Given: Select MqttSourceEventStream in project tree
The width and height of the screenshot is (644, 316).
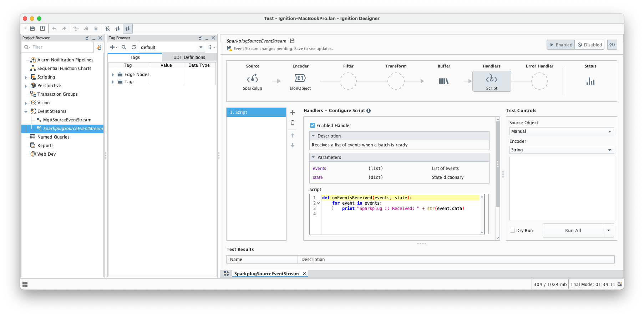Looking at the screenshot, I should pyautogui.click(x=67, y=120).
